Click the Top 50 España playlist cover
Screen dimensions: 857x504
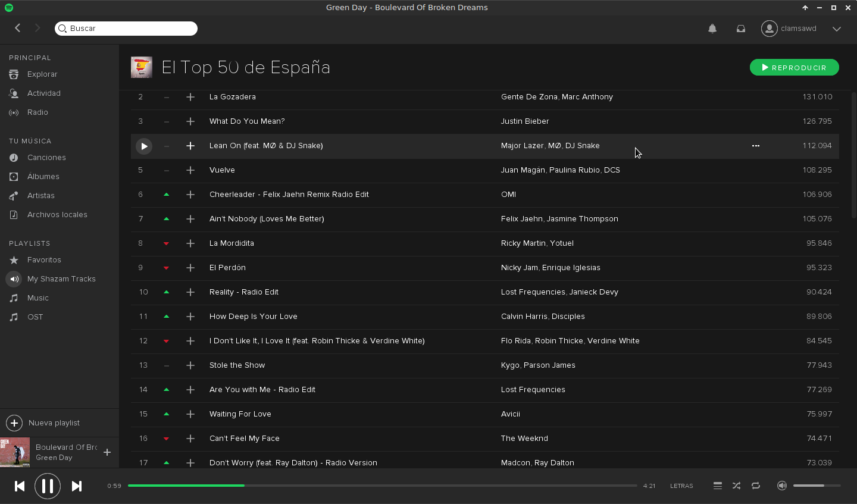(x=142, y=67)
